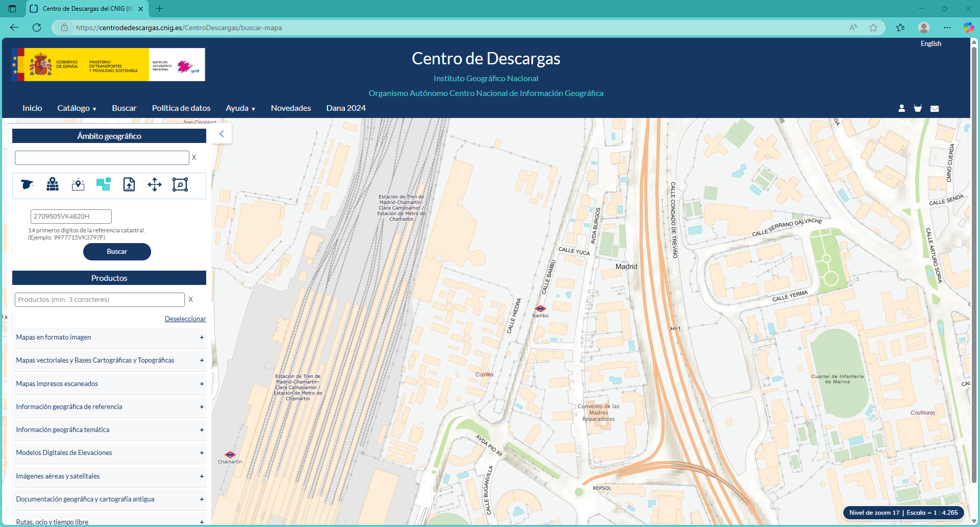Clear the Ámbito geográfico field with X
Viewport: 980px width, 527px height.
[x=194, y=157]
